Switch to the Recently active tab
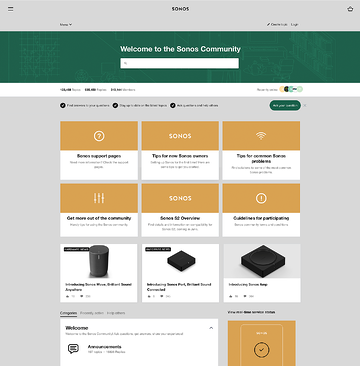This screenshot has height=366, width=360. 92,313
